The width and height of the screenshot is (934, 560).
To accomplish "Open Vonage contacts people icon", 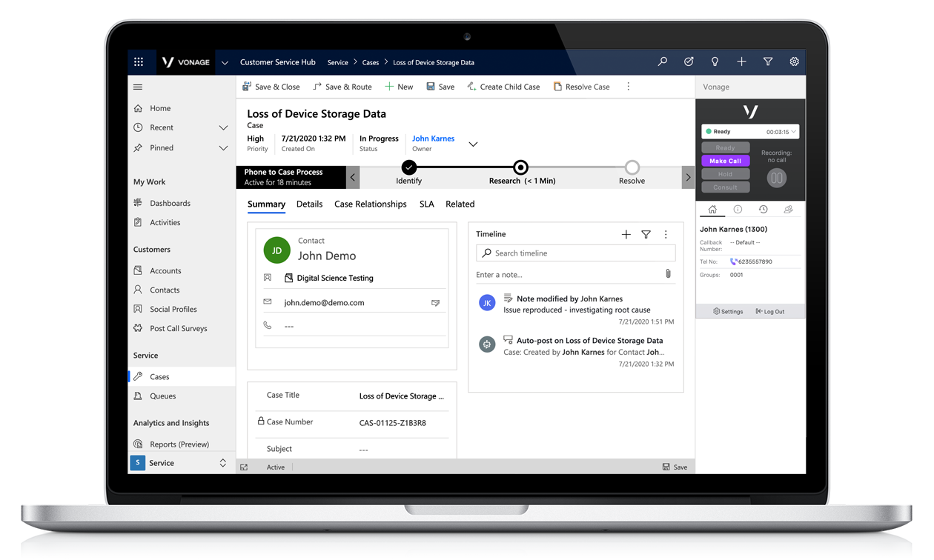I will tap(788, 210).
